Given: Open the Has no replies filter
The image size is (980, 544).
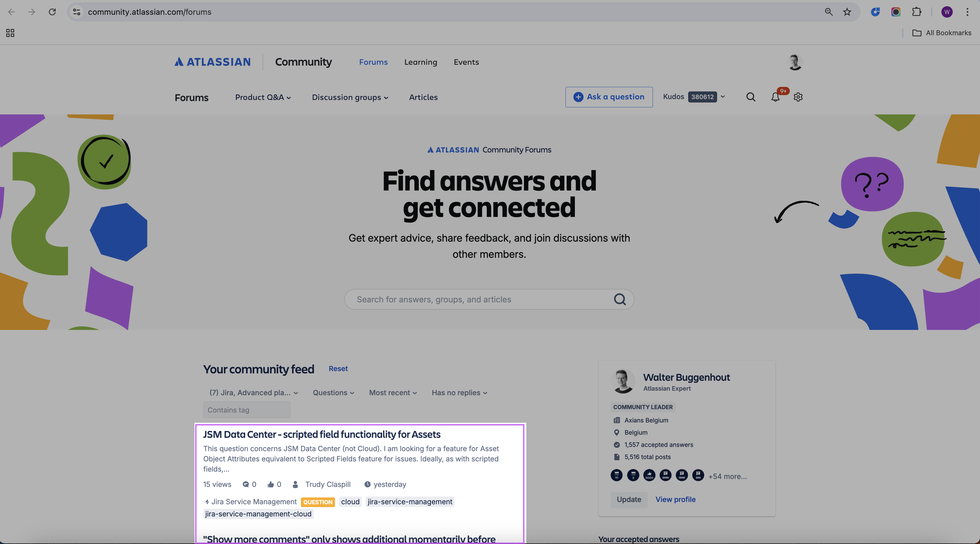Looking at the screenshot, I should pos(459,393).
